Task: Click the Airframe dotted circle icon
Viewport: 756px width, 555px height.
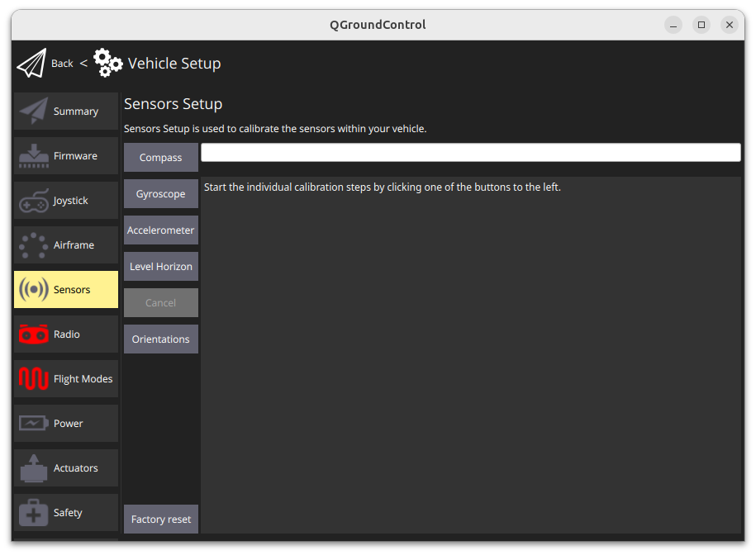Action: [33, 245]
